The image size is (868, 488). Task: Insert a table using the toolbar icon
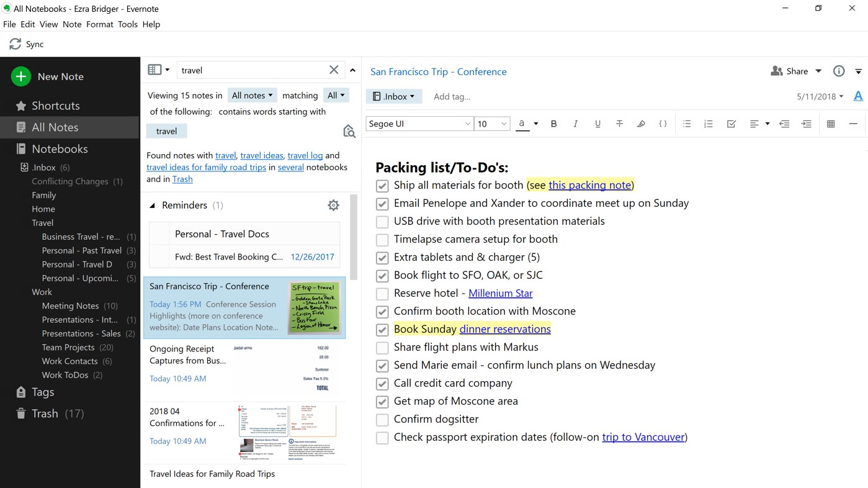click(831, 124)
